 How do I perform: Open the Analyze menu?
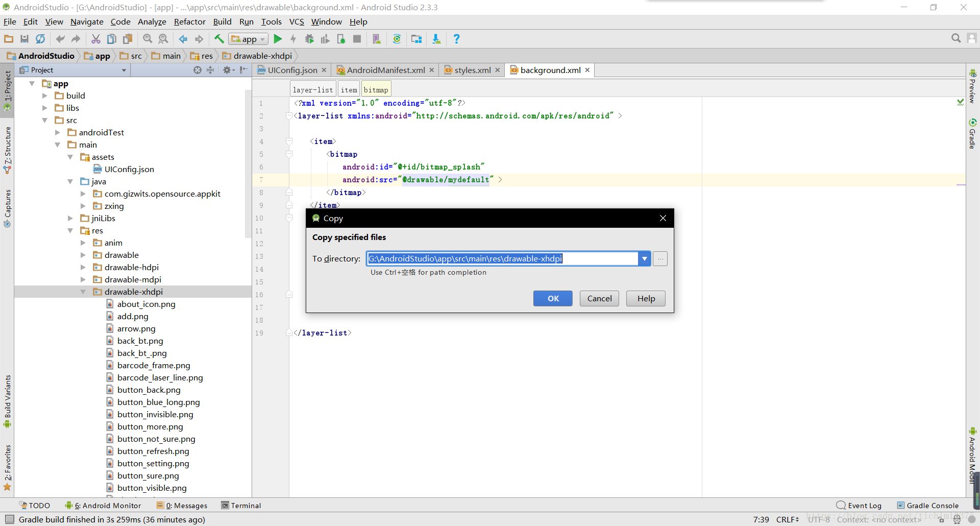click(152, 21)
